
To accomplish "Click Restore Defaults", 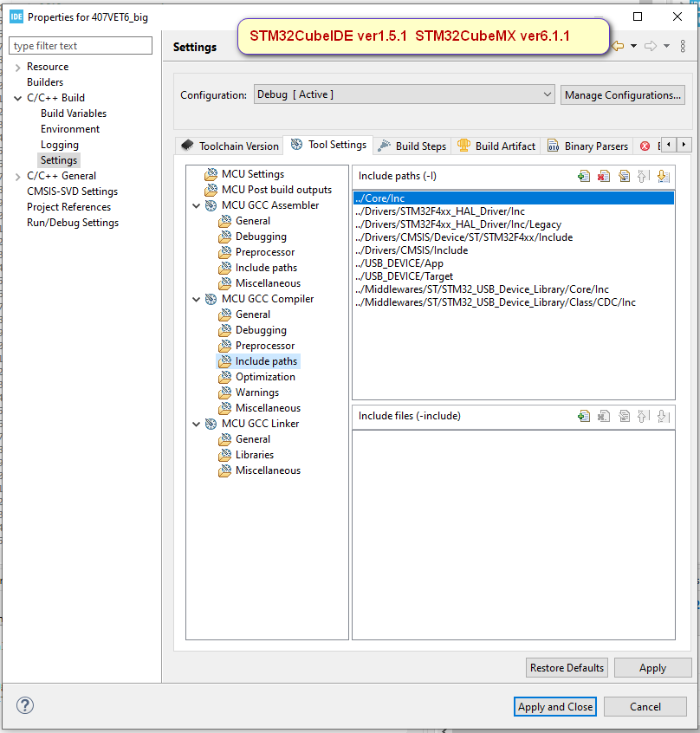I will 567,667.
